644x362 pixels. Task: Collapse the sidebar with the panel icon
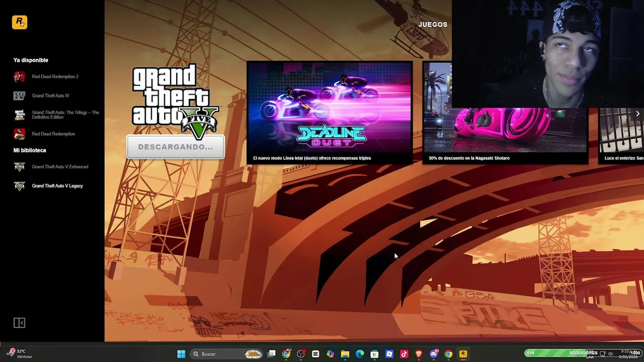click(19, 323)
